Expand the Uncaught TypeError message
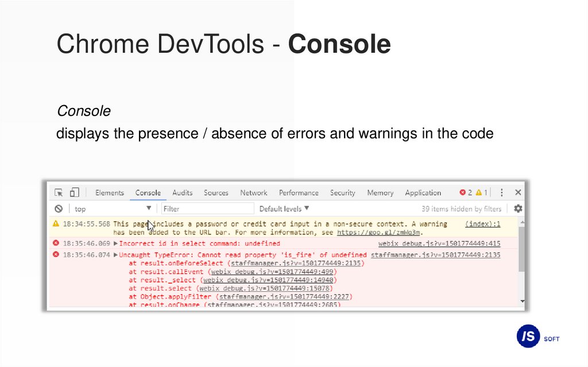 [116, 255]
